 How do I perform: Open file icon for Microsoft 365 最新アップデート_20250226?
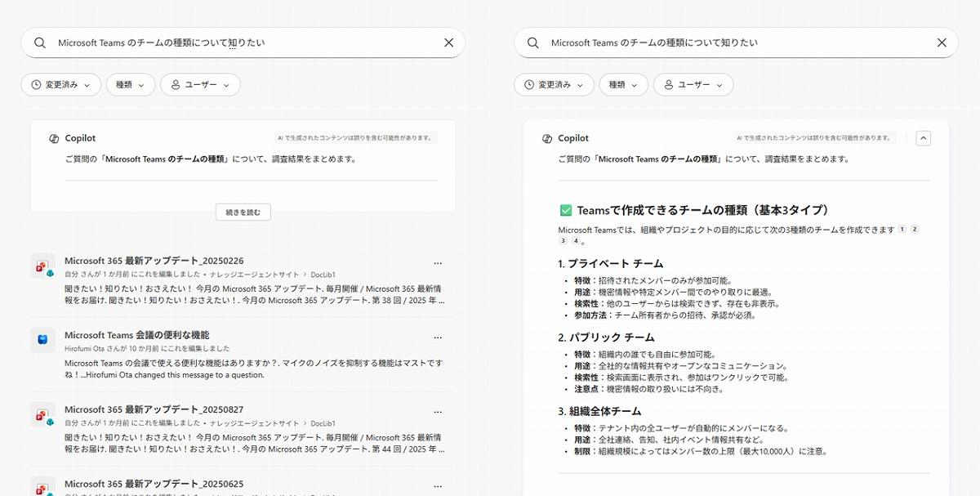[42, 266]
